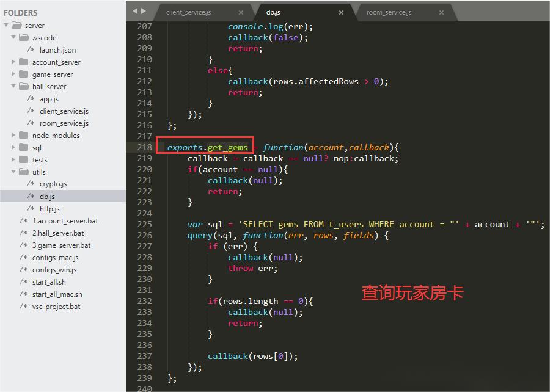Select db.js in the sidebar
This screenshot has width=550, height=392.
[x=47, y=196]
